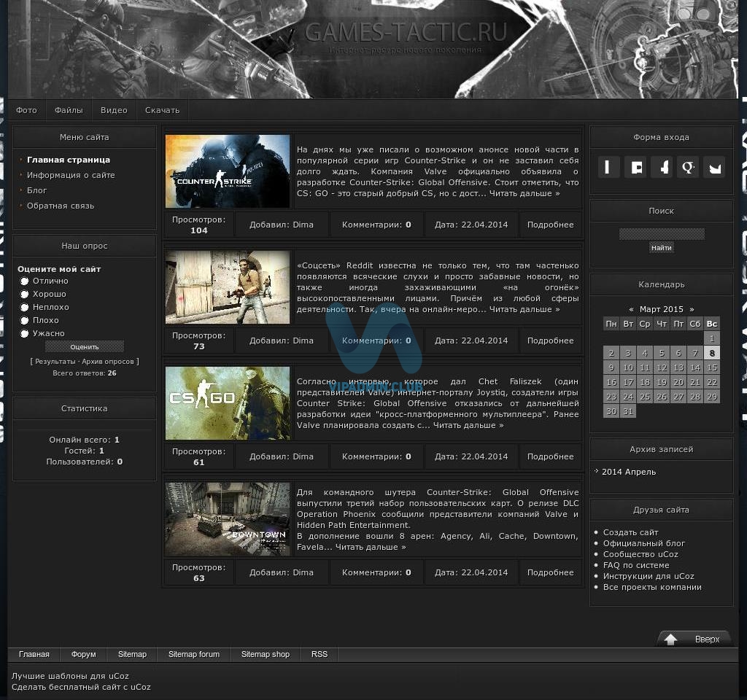Image resolution: width=747 pixels, height=700 pixels.
Task: Select calendar day 1
Action: pos(712,338)
